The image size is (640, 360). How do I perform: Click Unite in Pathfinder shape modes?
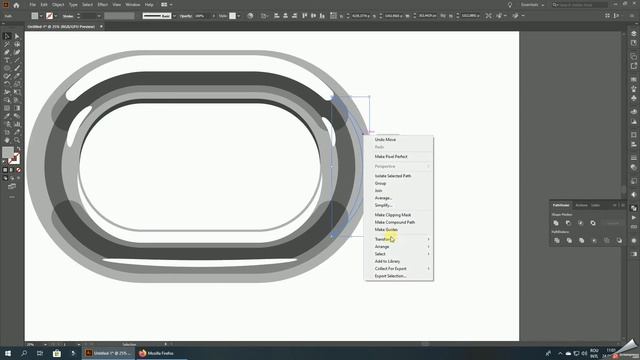(x=556, y=223)
